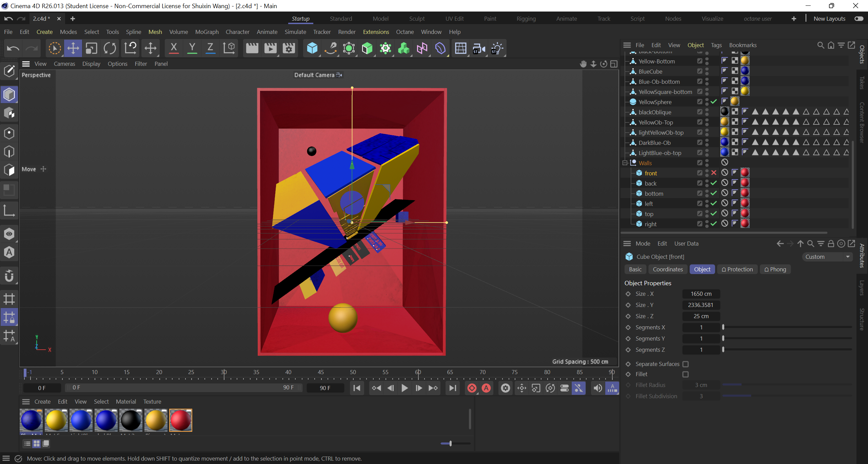The image size is (868, 464).
Task: Open the Simulate menu
Action: 295,32
